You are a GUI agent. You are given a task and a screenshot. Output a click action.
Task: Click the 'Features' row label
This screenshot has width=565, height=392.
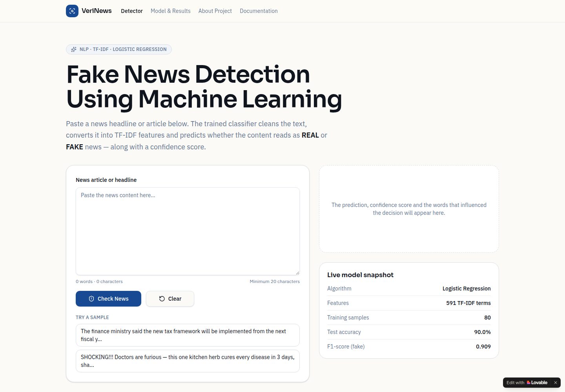(x=338, y=303)
